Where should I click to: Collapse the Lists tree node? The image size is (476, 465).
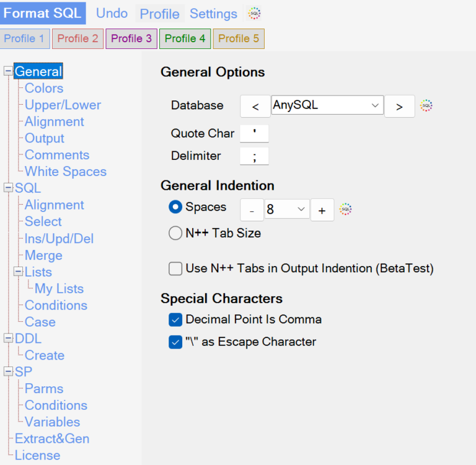(x=19, y=272)
